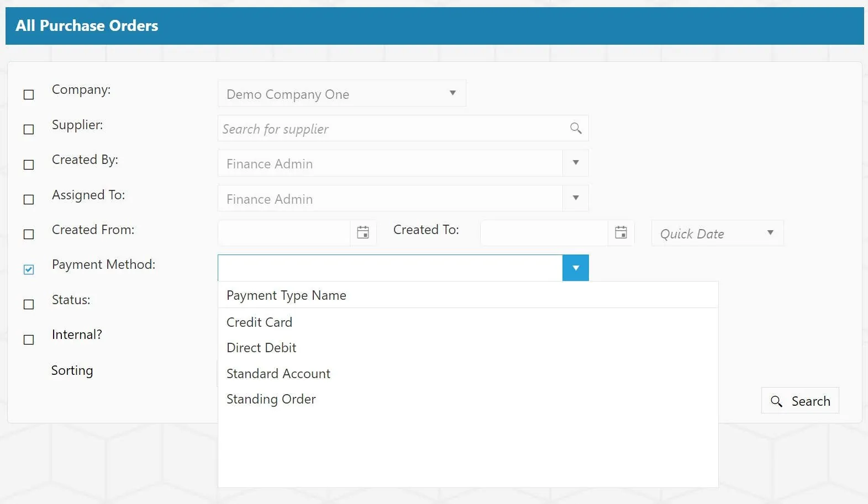868x504 pixels.
Task: Click the Created To: label
Action: (426, 230)
